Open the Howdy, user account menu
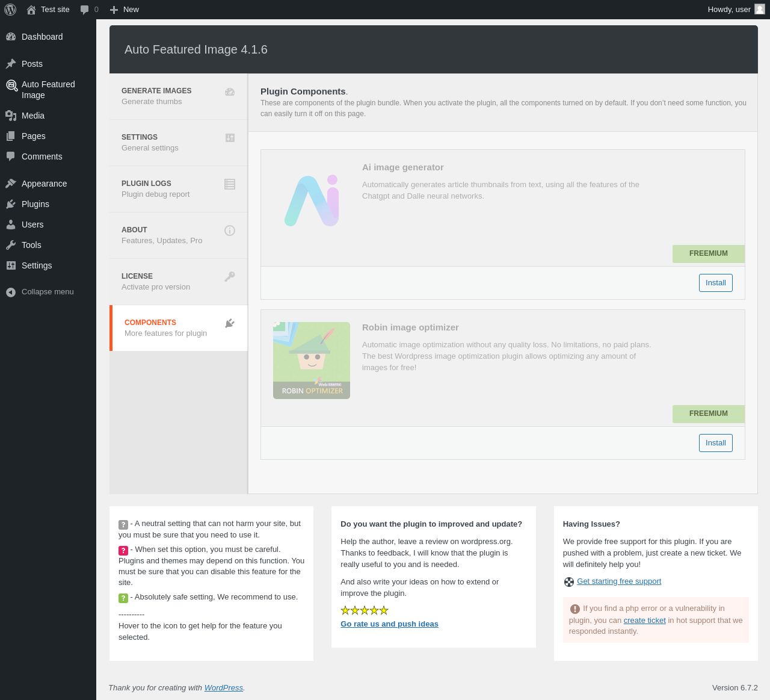 click(x=736, y=10)
